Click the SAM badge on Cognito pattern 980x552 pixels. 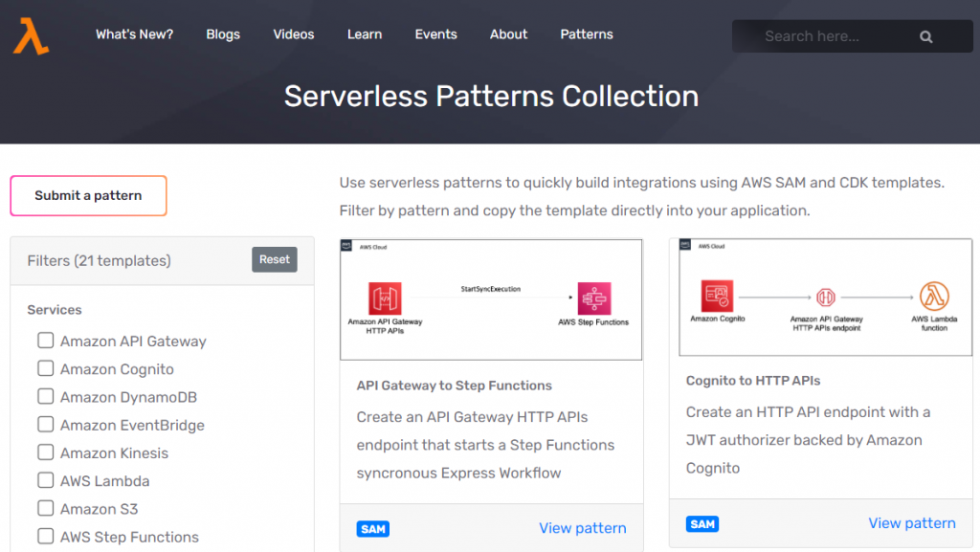point(702,523)
